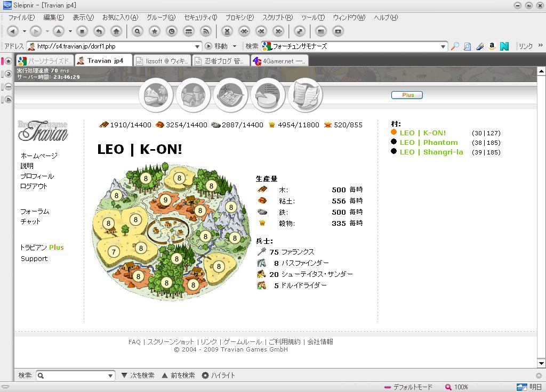Viewport: 546px width, 392px height.
Task: Click the Up arrow toolbar button
Action: [x=59, y=31]
